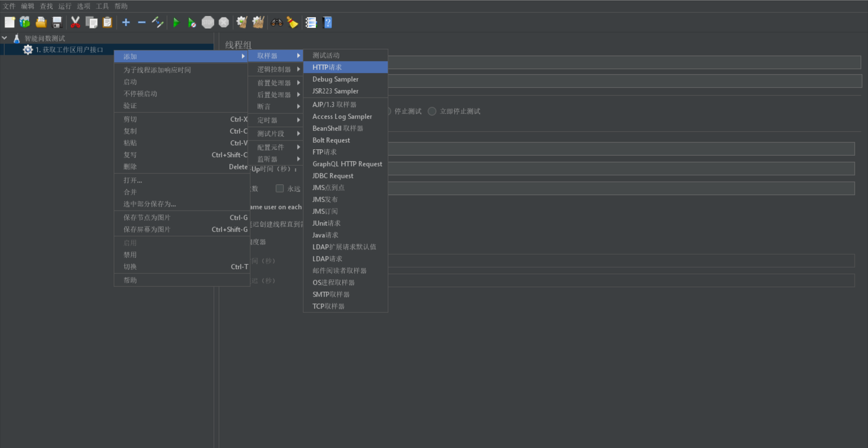
Task: Click the Cut scissors icon
Action: tap(75, 23)
